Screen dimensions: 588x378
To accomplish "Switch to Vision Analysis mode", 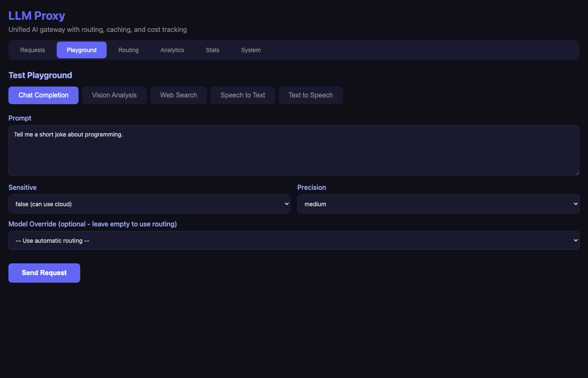I will [114, 95].
